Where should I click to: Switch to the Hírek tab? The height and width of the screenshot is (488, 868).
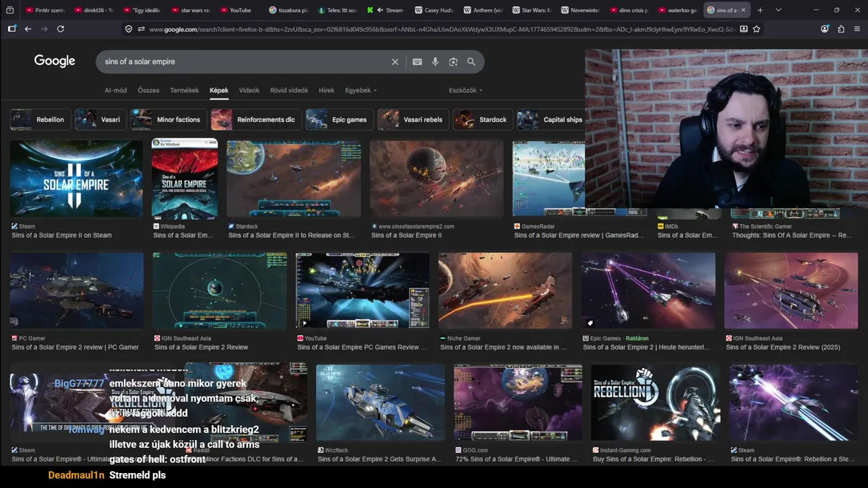click(327, 90)
